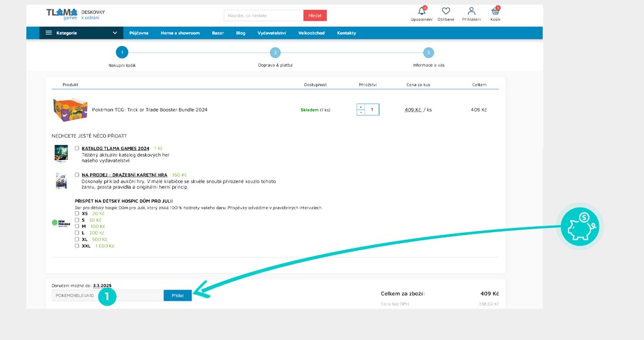Open Herna a showroom menu item

click(180, 33)
